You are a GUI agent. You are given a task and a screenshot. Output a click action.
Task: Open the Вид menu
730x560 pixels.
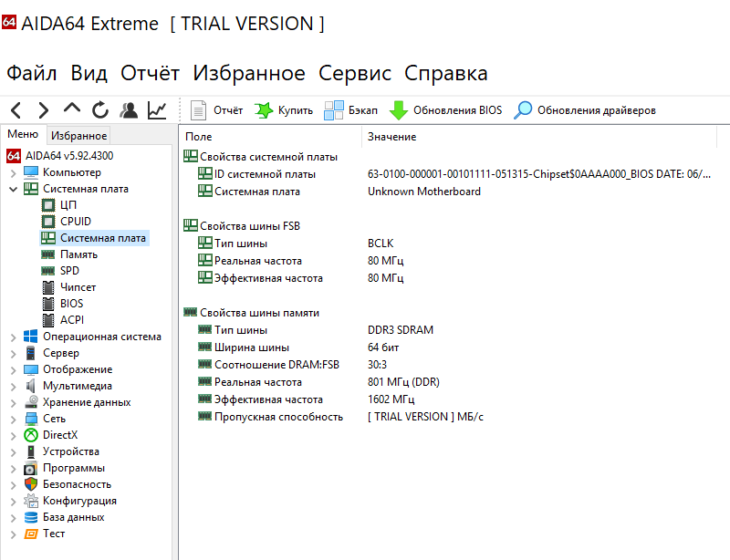[89, 73]
